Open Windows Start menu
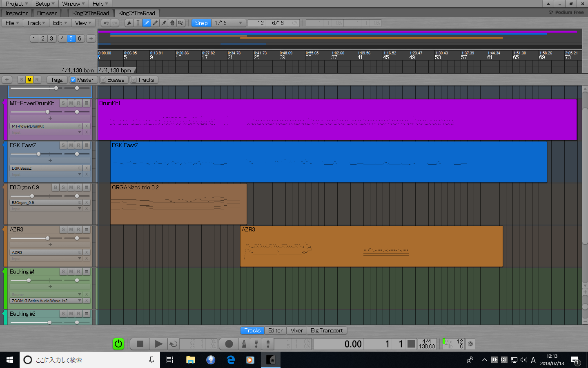The height and width of the screenshot is (368, 588). [x=10, y=360]
